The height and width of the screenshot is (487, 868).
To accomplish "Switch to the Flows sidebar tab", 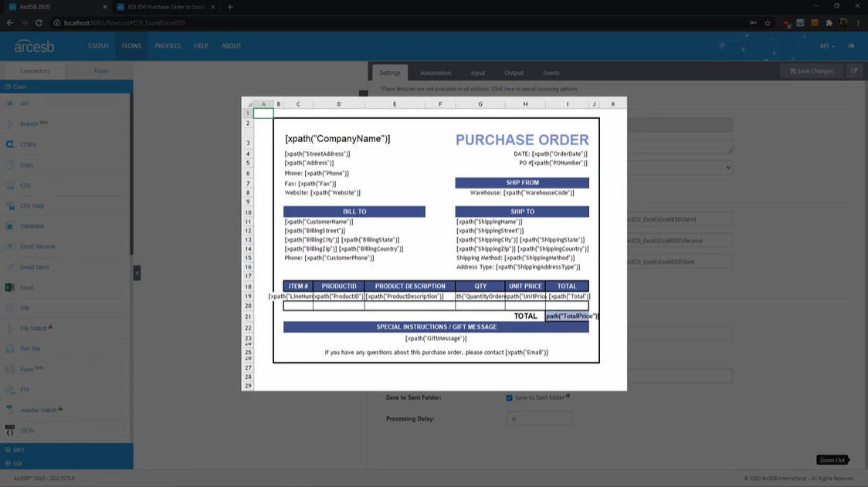I will pos(101,71).
